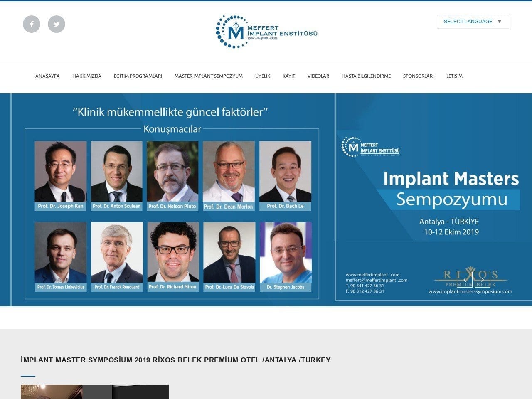Open the Kayıt menu link
This screenshot has height=399, width=532.
point(289,76)
